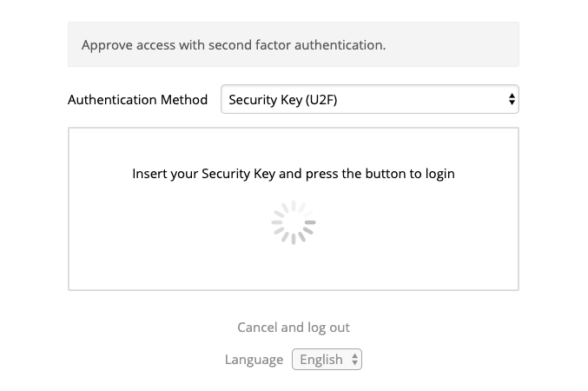Click the downward arrow of the authentication method selector

point(512,103)
